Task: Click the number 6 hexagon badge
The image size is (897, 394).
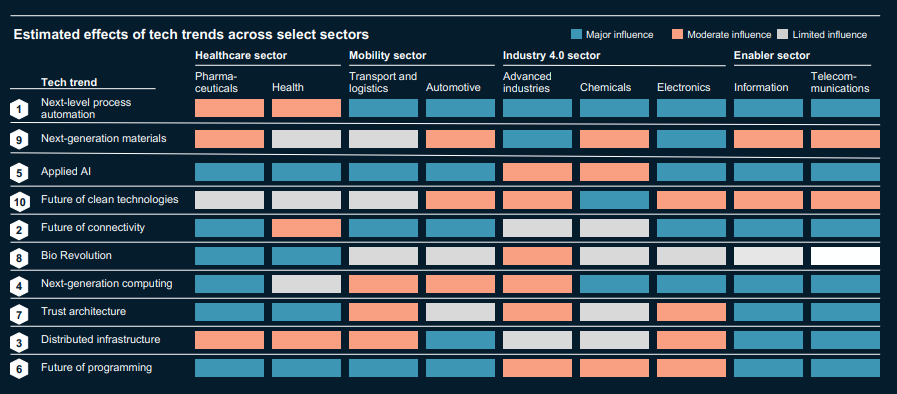Action: click(19, 368)
